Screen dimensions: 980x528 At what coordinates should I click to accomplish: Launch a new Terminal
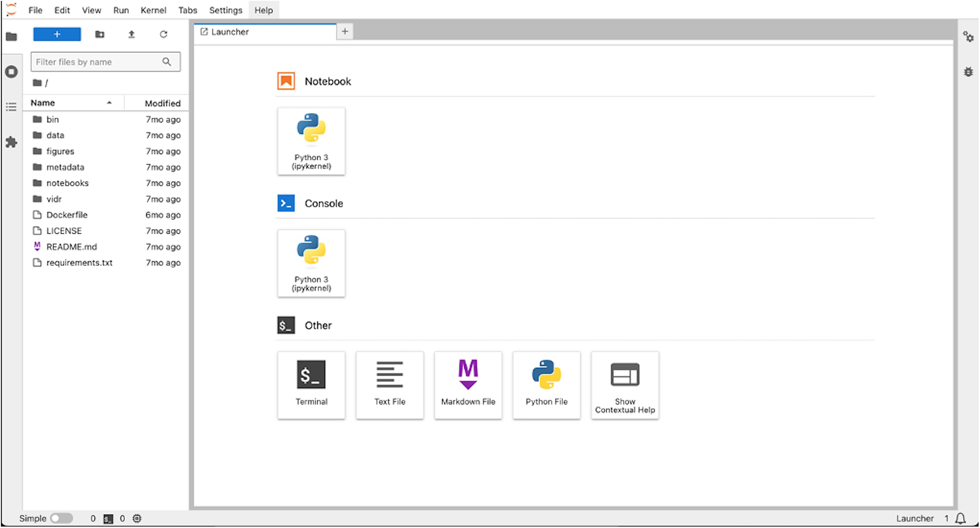[311, 385]
